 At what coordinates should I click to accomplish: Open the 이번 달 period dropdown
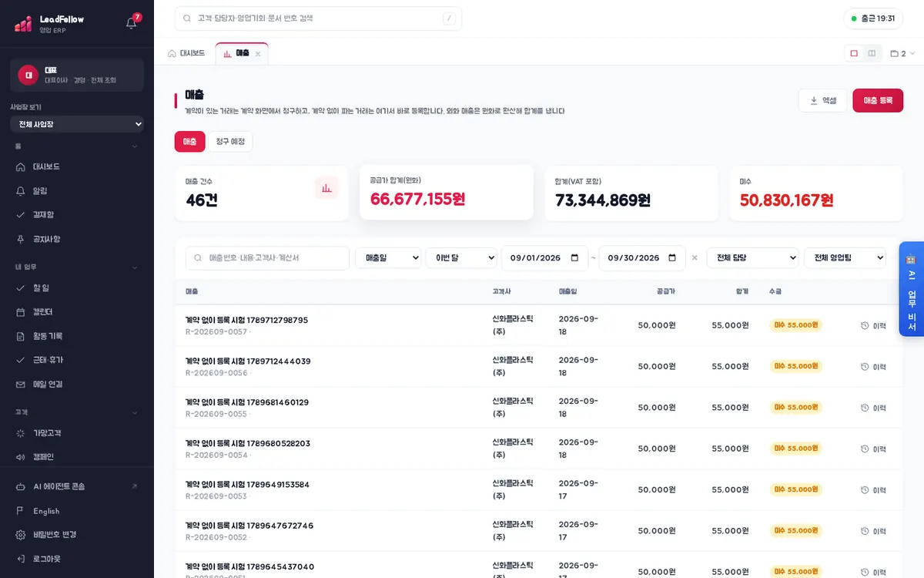(462, 258)
